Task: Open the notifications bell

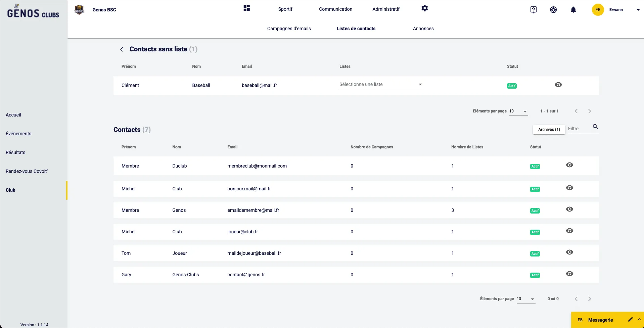Action: pos(573,10)
